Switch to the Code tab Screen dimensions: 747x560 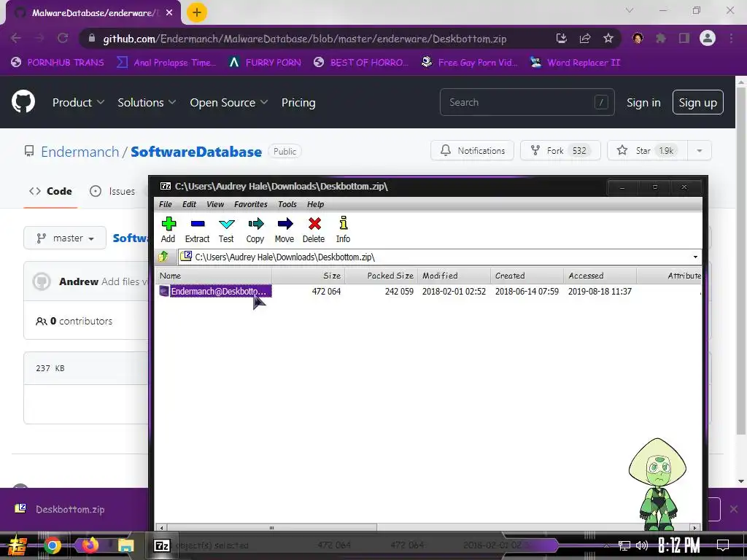click(50, 191)
